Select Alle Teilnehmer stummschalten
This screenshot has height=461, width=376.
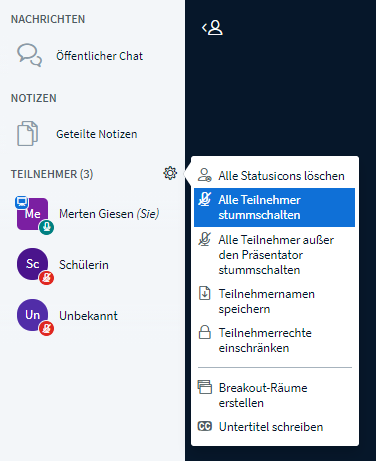[274, 207]
